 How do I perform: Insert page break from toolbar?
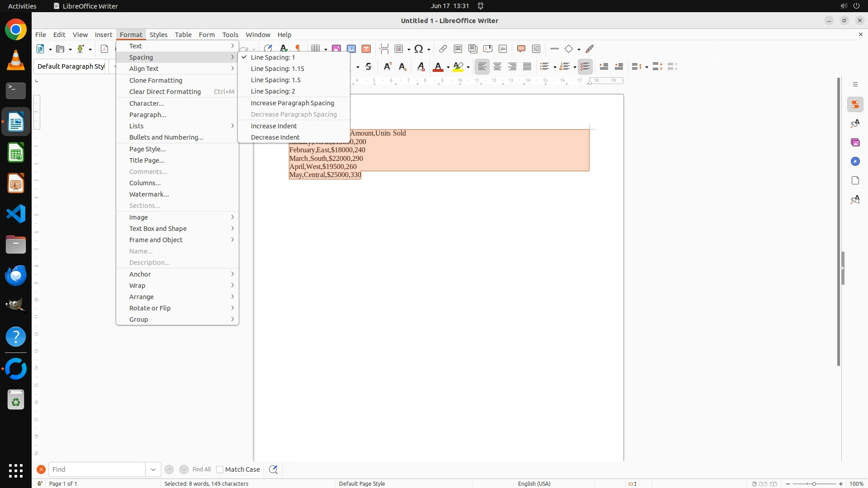click(384, 49)
